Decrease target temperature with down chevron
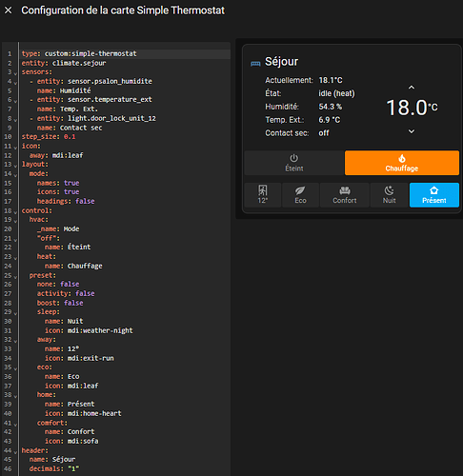 (x=412, y=131)
